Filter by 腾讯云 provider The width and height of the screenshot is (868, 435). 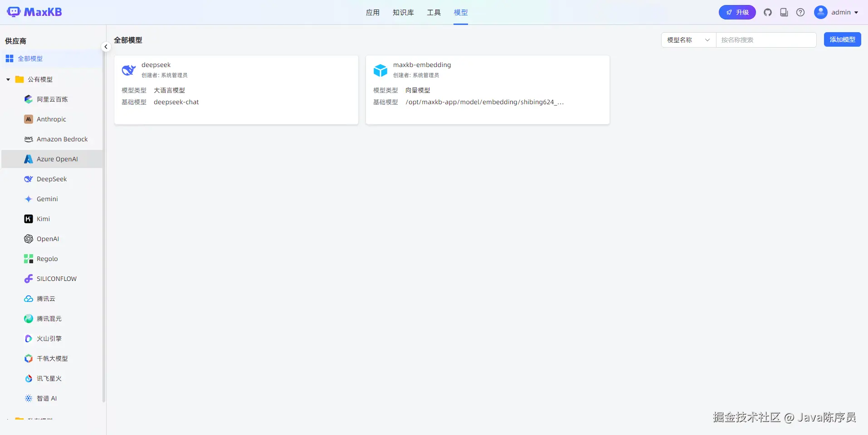[53, 299]
